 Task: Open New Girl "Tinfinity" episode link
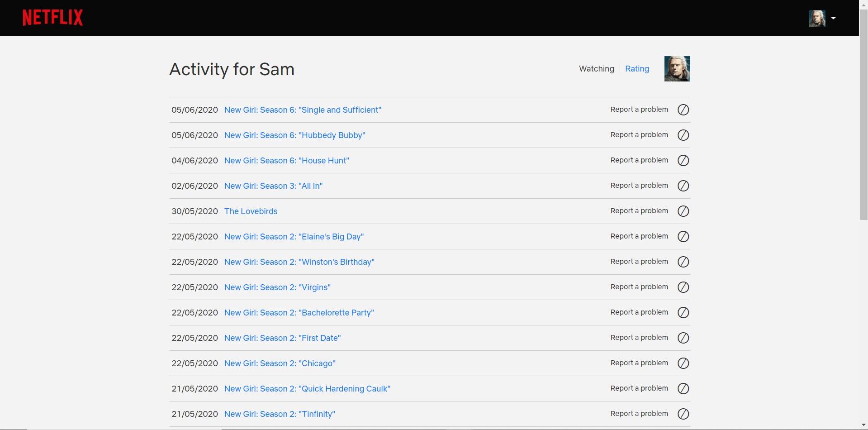coord(280,414)
